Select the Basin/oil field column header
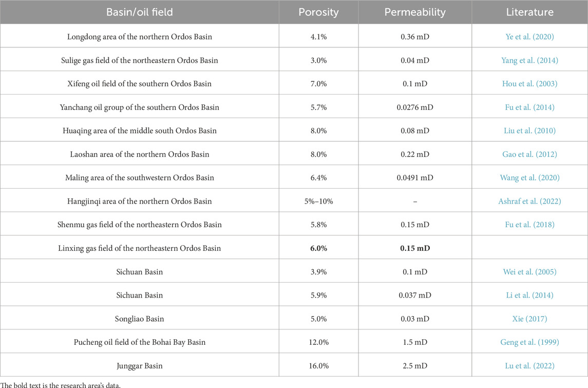This screenshot has height=388, width=588. click(140, 12)
